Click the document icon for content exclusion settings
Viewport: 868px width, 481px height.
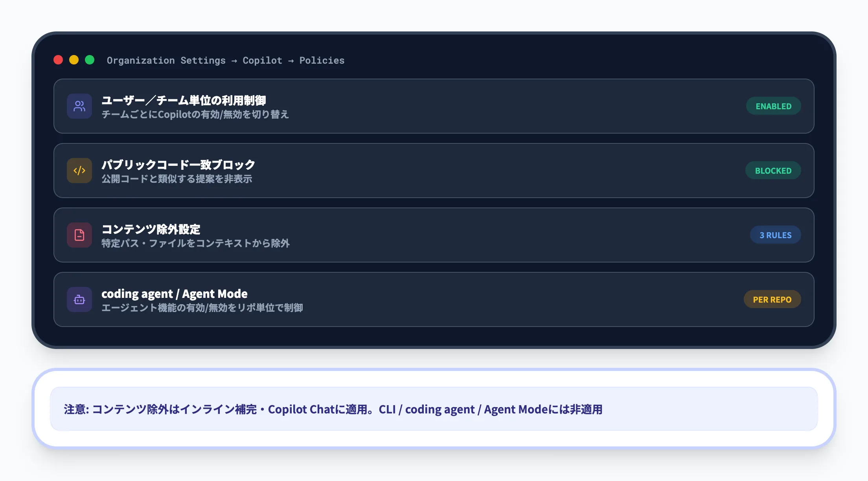[79, 235]
